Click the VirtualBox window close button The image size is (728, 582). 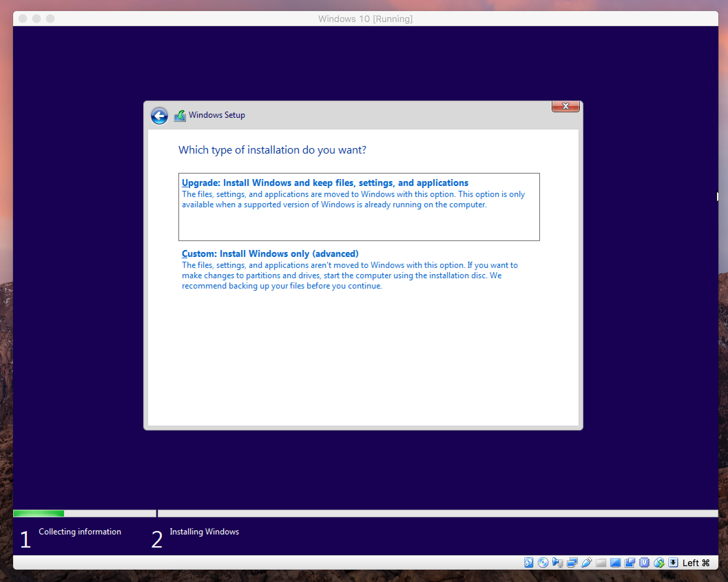tap(23, 19)
